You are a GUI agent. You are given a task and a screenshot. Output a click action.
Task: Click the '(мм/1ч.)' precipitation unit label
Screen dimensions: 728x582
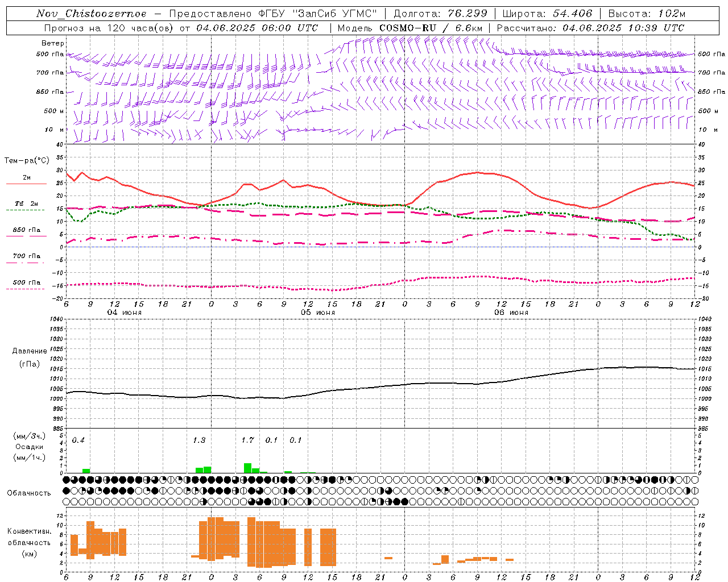pyautogui.click(x=30, y=458)
